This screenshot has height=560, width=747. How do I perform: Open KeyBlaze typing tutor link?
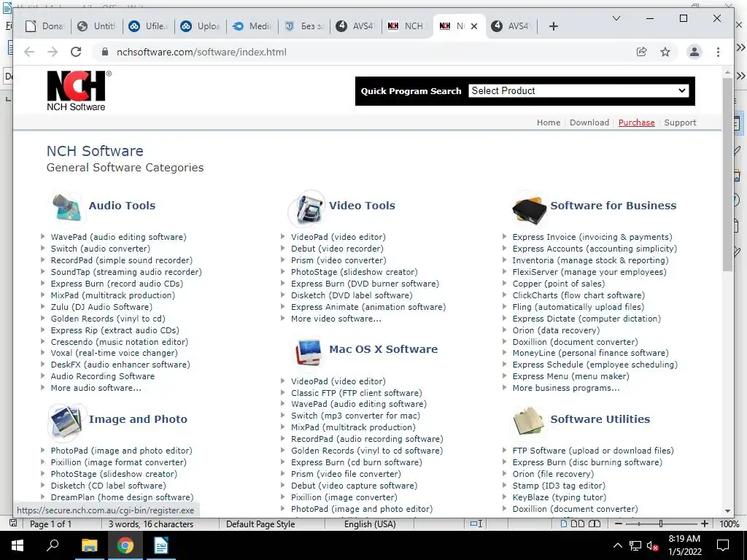pyautogui.click(x=560, y=497)
